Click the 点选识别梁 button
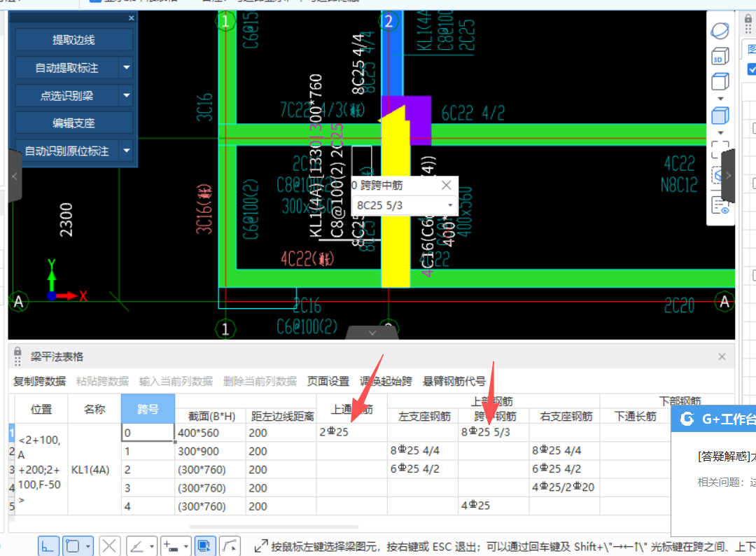This screenshot has height=556, width=756. tap(67, 95)
